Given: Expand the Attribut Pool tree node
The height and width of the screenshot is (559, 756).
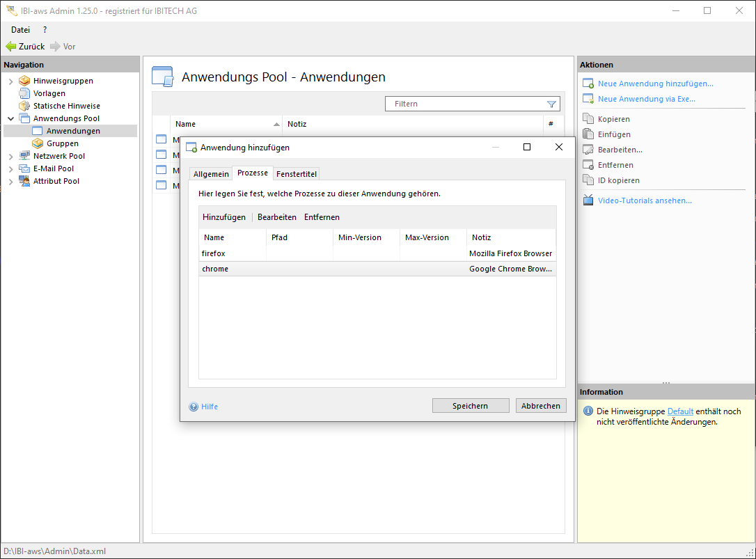Looking at the screenshot, I should coord(10,181).
